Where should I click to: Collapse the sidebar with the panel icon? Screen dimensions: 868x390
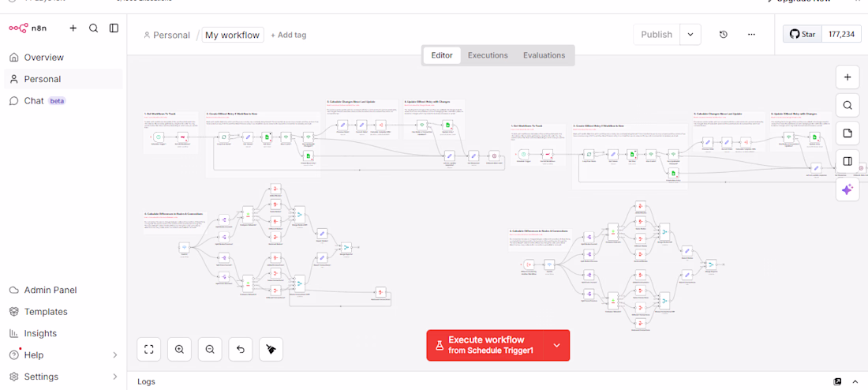114,28
